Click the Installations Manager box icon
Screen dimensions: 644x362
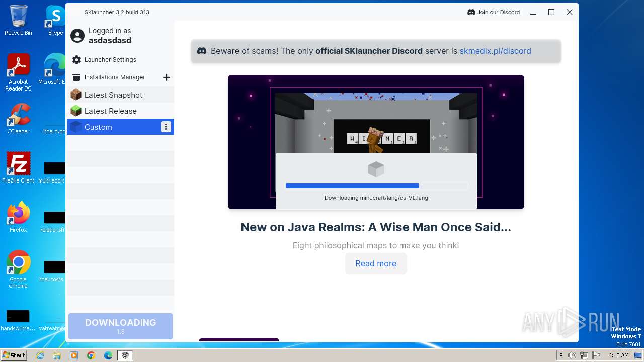tap(76, 77)
